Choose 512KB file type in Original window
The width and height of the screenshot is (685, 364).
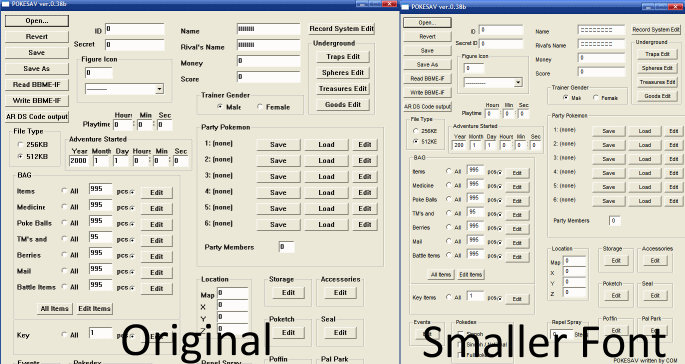tap(20, 156)
